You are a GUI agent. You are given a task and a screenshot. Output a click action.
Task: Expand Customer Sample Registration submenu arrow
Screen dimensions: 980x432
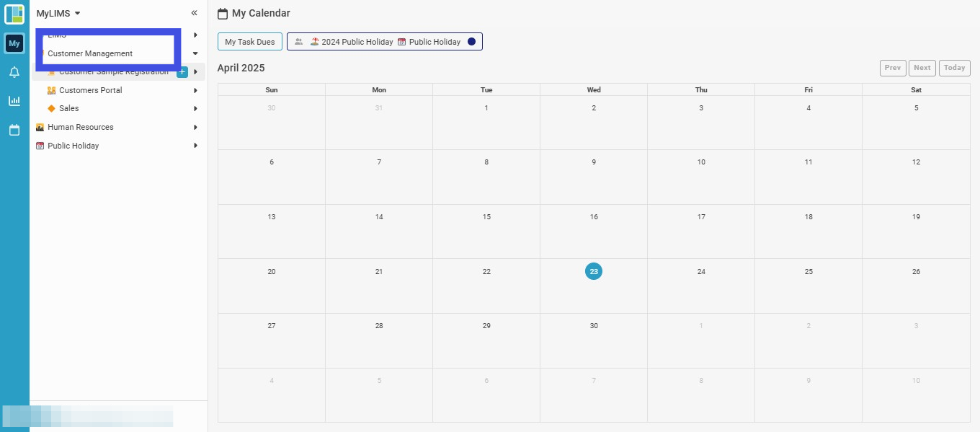click(195, 71)
